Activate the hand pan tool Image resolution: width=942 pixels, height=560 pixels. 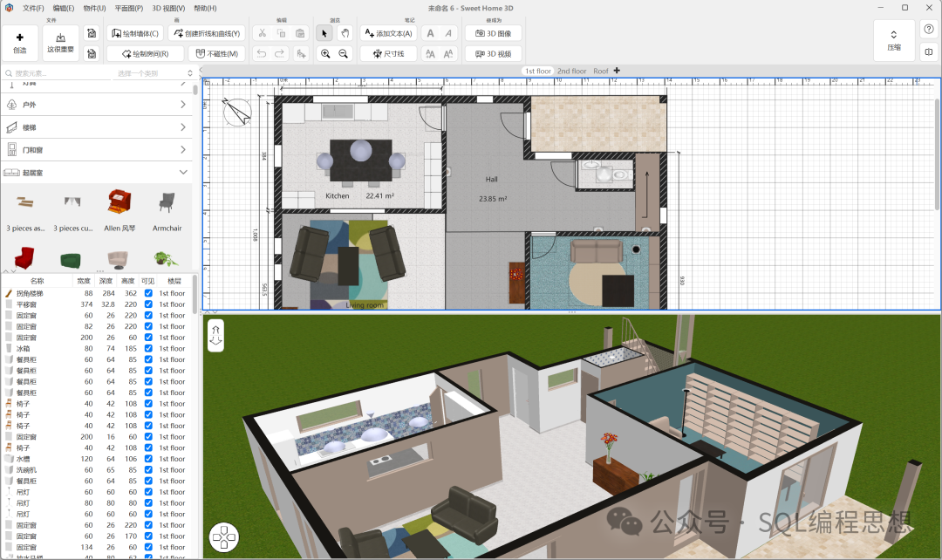345,33
